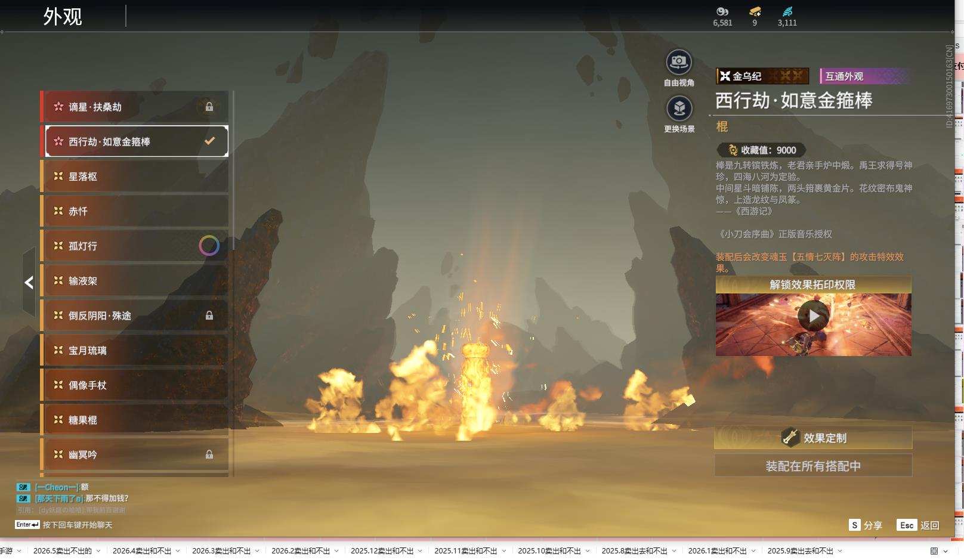Switch to the 2026.3卖出和不出 sheet tab

coord(221,551)
